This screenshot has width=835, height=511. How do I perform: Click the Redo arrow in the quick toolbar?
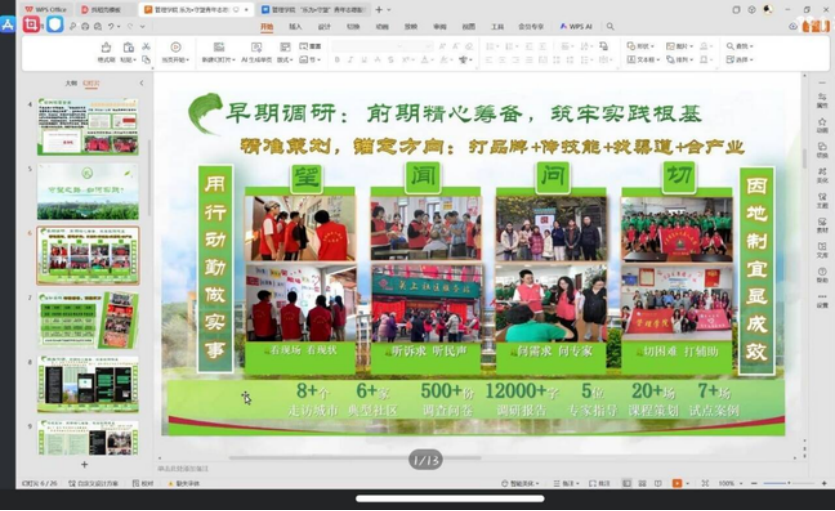click(129, 26)
